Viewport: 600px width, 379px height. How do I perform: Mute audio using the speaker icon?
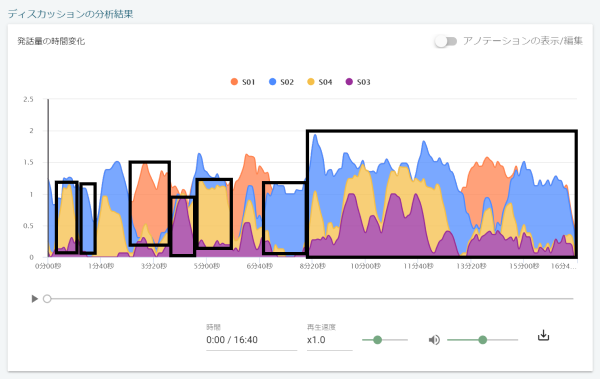434,340
